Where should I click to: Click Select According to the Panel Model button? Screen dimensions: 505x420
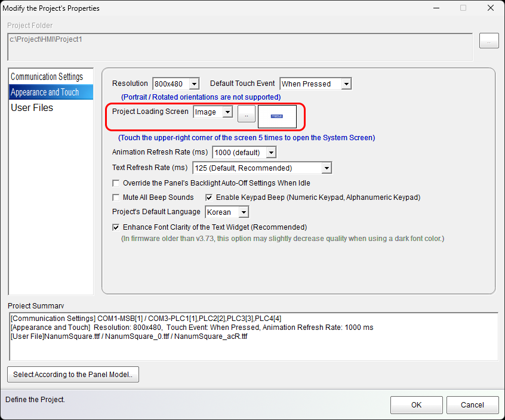pyautogui.click(x=73, y=375)
